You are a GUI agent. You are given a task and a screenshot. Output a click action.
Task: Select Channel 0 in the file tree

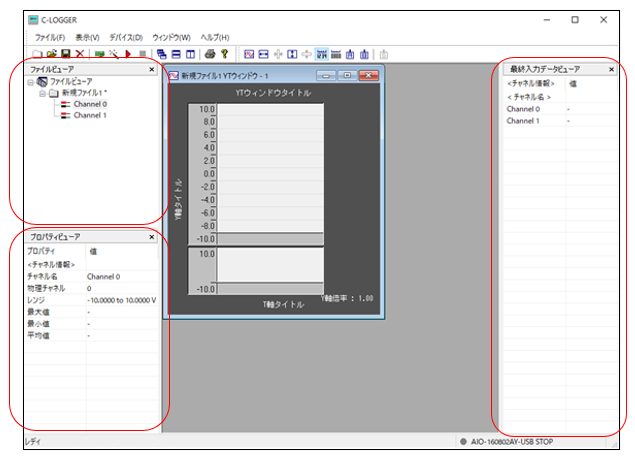pos(90,104)
